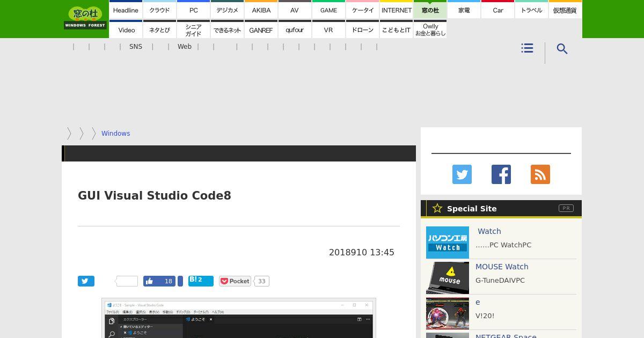The height and width of the screenshot is (338, 644).
Task: Open the Facebook icon in sidebar
Action: [x=501, y=174]
